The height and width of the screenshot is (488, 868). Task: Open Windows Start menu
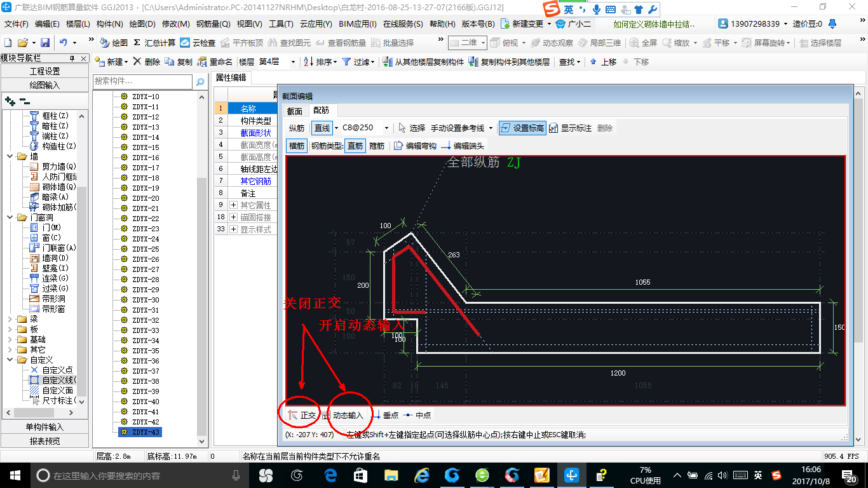pyautogui.click(x=14, y=475)
